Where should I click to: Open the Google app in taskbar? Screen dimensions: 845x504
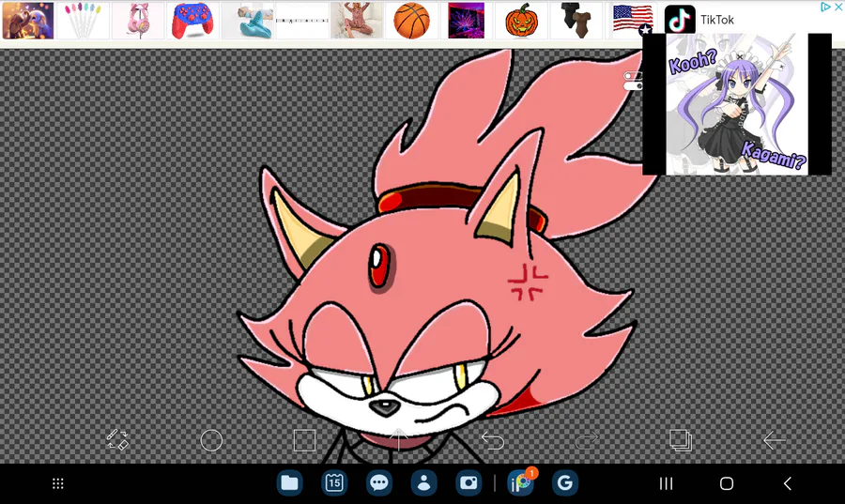pos(565,483)
